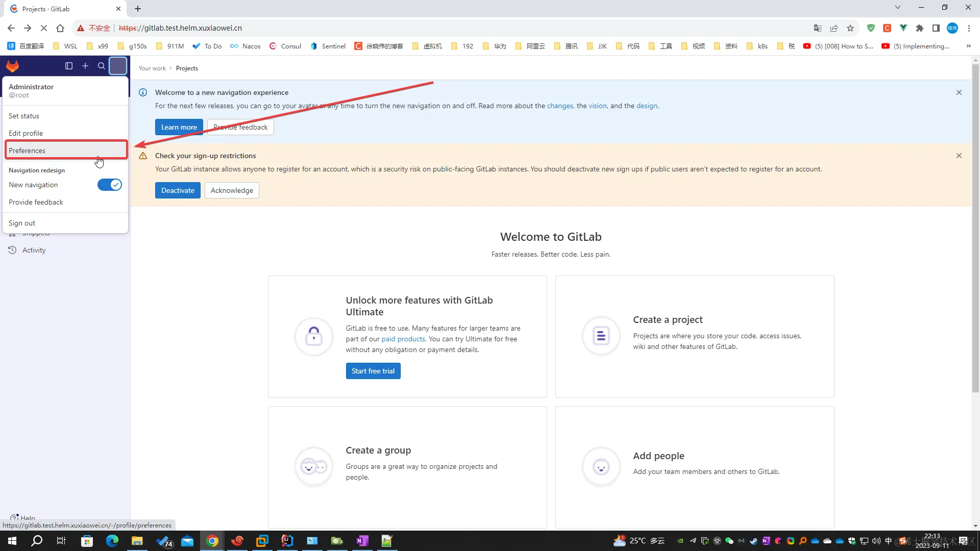Open Chrome three-dot menu
Image resolution: width=980 pixels, height=551 pixels.
point(969,28)
